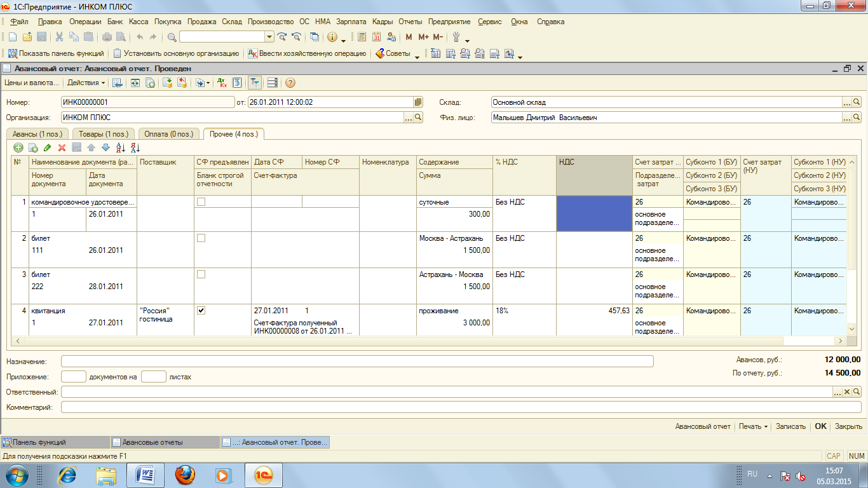Image resolution: width=868 pixels, height=488 pixels.
Task: Open Organization lookup magnifier icon
Action: 417,118
